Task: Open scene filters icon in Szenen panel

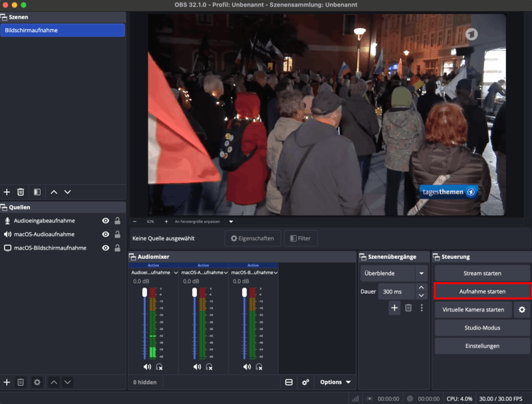Action: pos(37,192)
